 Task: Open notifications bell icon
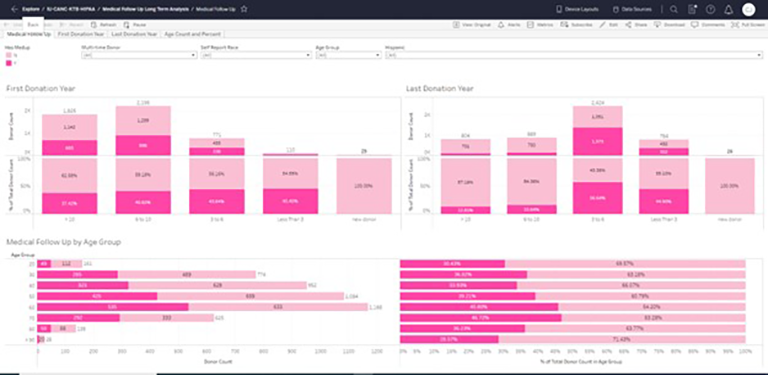(x=728, y=9)
